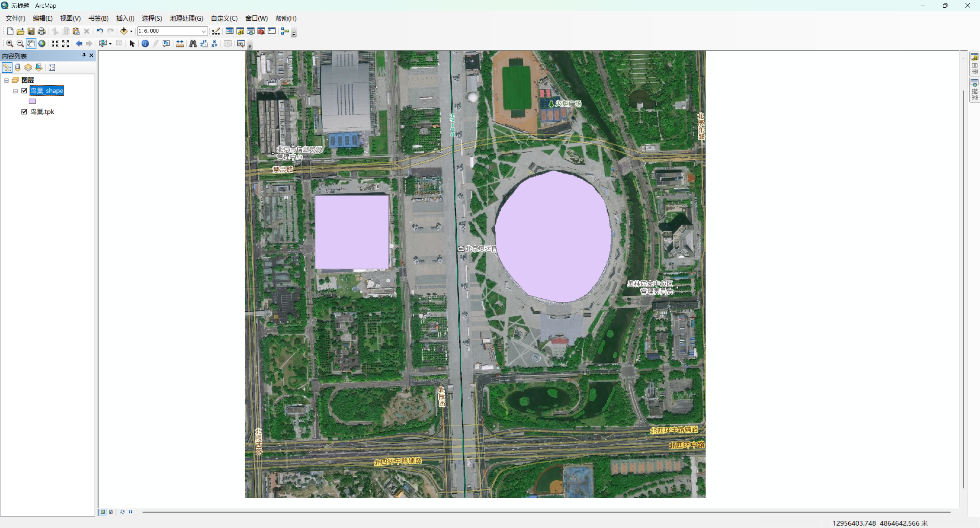Open the 帮助(H) menu
Image resolution: width=980 pixels, height=528 pixels.
(286, 18)
